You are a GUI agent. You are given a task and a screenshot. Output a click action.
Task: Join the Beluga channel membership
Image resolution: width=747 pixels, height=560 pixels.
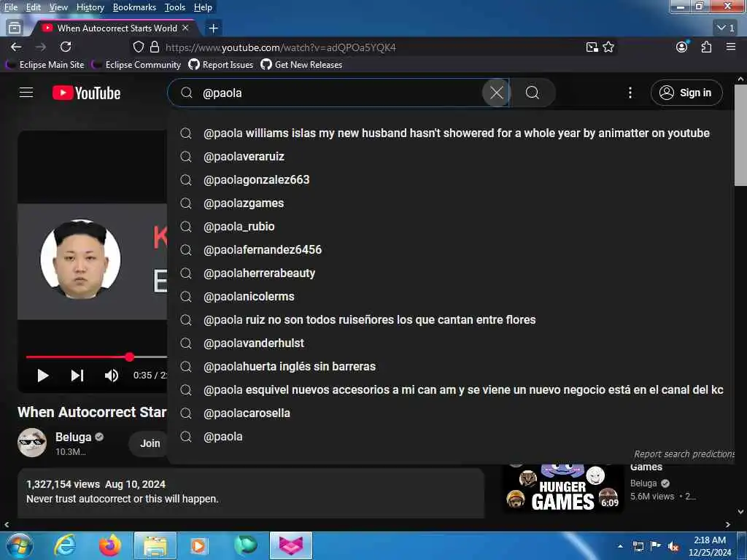pyautogui.click(x=150, y=443)
